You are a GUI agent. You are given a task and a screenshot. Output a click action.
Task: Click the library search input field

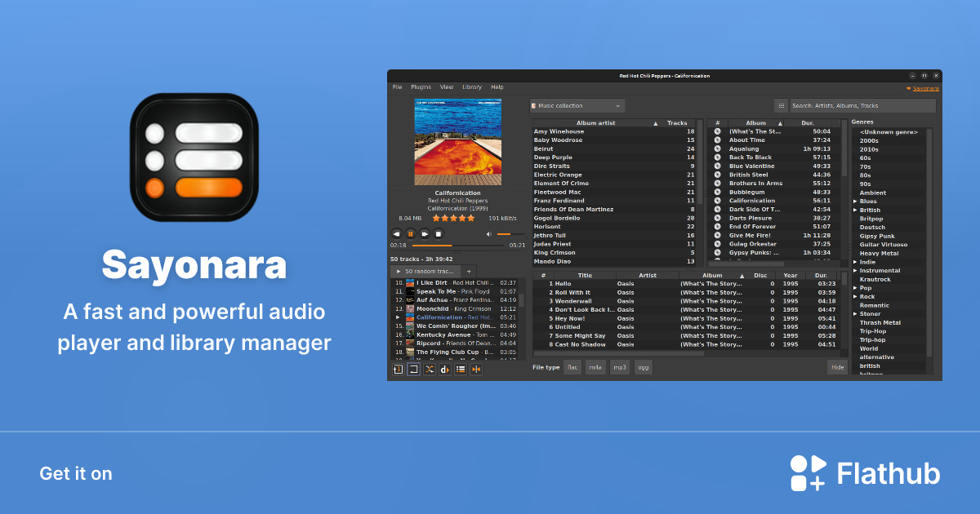point(862,105)
